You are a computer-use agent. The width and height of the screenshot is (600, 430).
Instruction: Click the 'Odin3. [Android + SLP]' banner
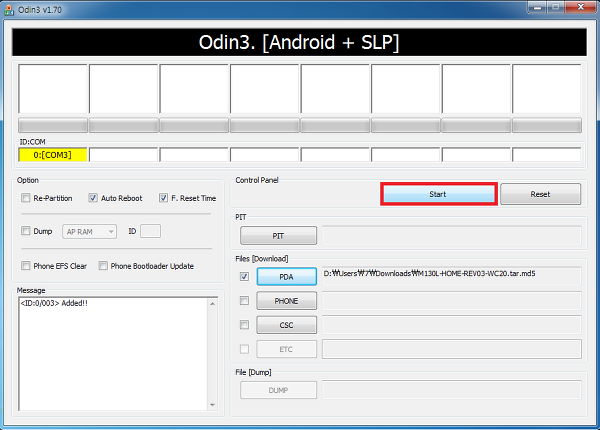coord(299,42)
